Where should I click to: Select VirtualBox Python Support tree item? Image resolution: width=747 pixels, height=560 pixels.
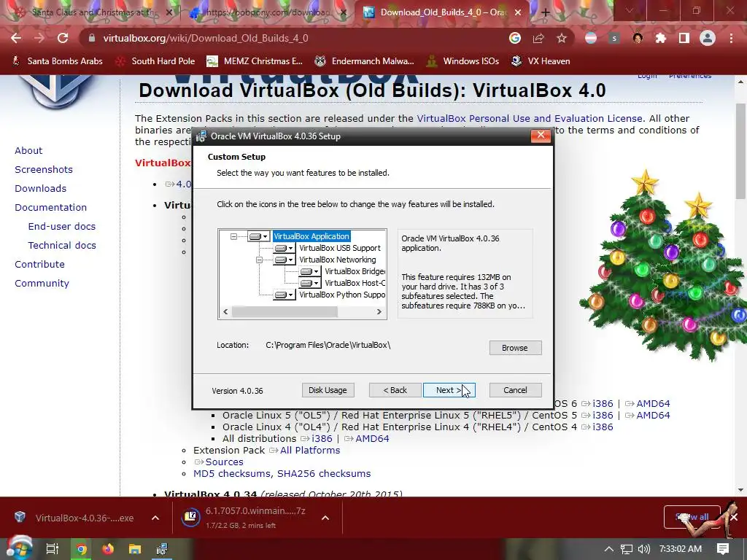click(x=342, y=295)
